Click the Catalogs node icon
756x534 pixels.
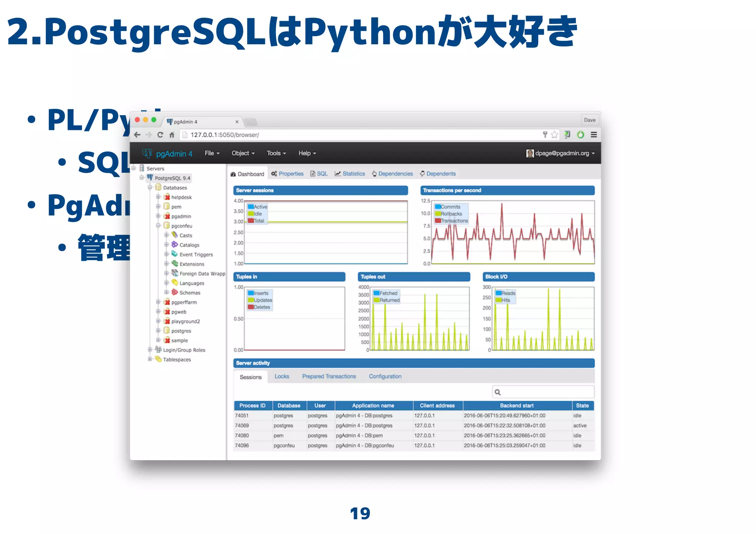[175, 245]
